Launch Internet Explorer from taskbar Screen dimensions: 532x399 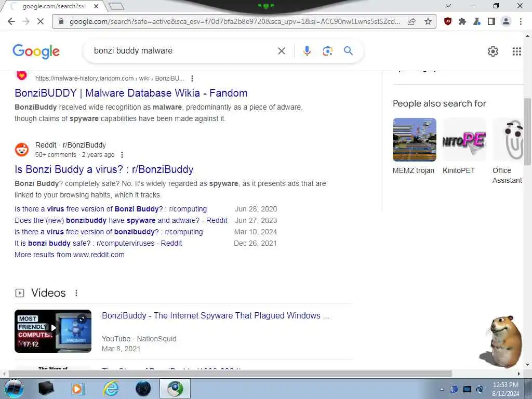(111, 389)
